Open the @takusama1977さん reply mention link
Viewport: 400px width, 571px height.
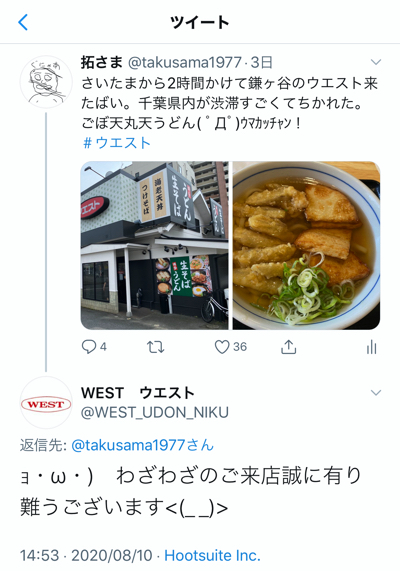coord(142,445)
